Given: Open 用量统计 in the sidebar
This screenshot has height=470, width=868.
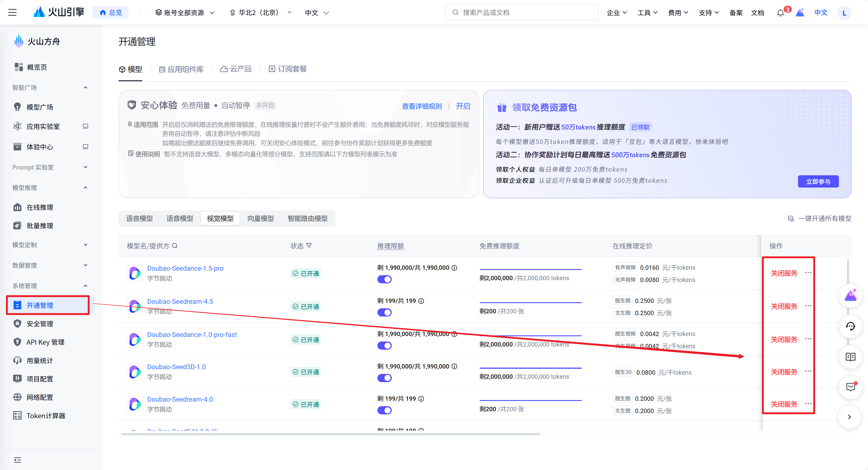Looking at the screenshot, I should [40, 361].
